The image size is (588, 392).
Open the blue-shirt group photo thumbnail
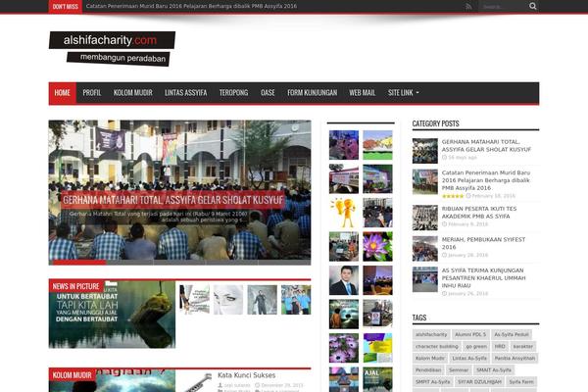(296, 299)
